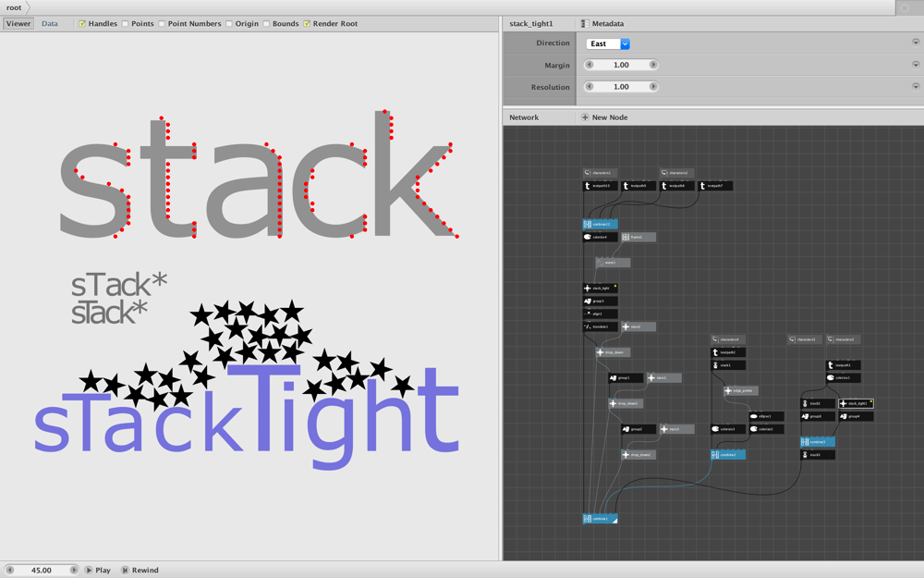The height and width of the screenshot is (578, 924).
Task: Click the Network pane label
Action: (524, 117)
